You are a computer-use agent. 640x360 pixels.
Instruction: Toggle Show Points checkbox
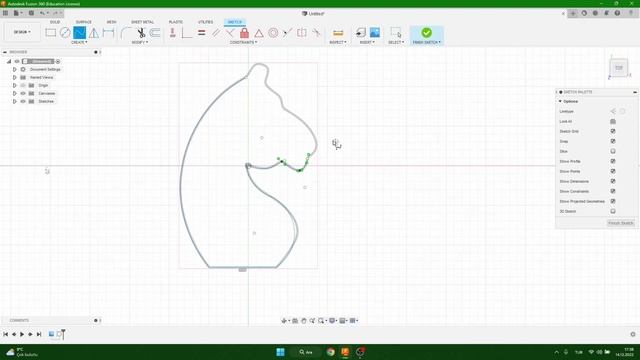tap(613, 171)
